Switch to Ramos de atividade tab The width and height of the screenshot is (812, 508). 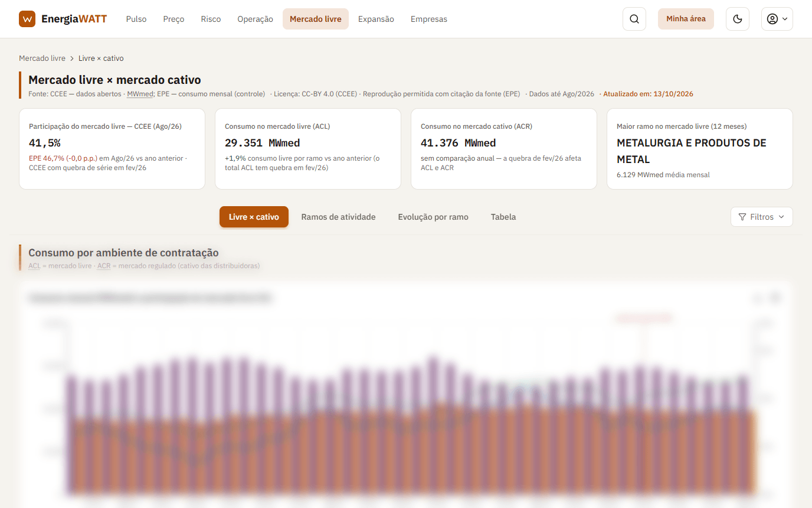point(338,217)
